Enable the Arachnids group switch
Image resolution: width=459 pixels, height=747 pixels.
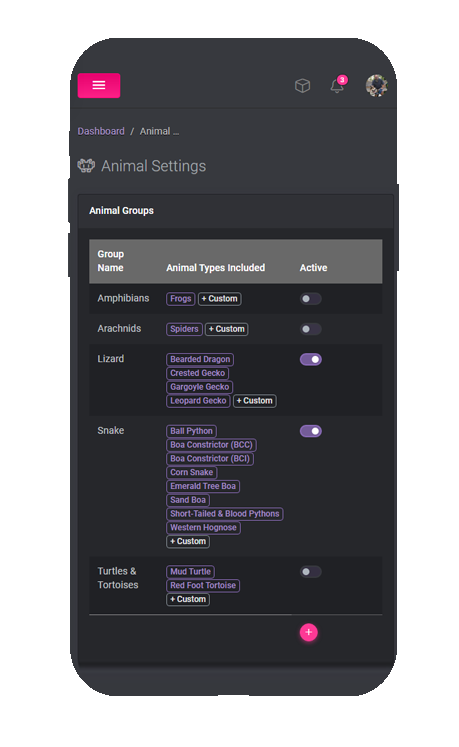click(x=310, y=329)
